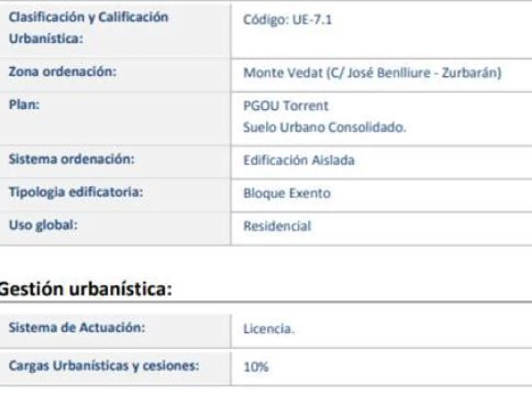
Task: Select the 'PGOU Torrent' text
Action: (x=286, y=106)
